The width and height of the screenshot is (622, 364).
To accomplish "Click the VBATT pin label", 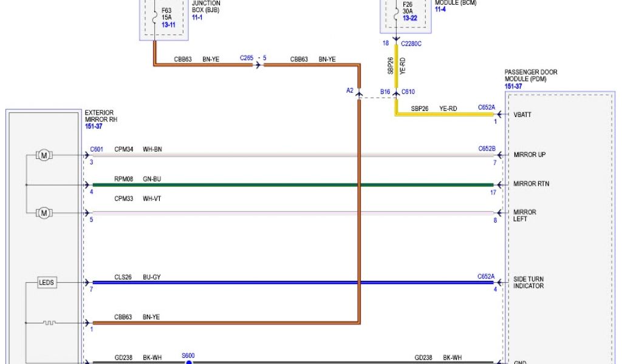I will pos(523,114).
